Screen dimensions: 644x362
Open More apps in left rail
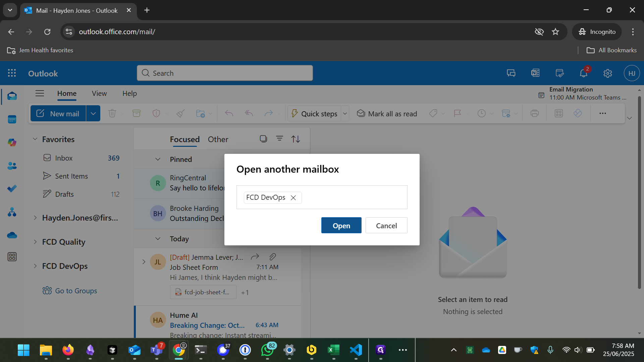[12, 257]
